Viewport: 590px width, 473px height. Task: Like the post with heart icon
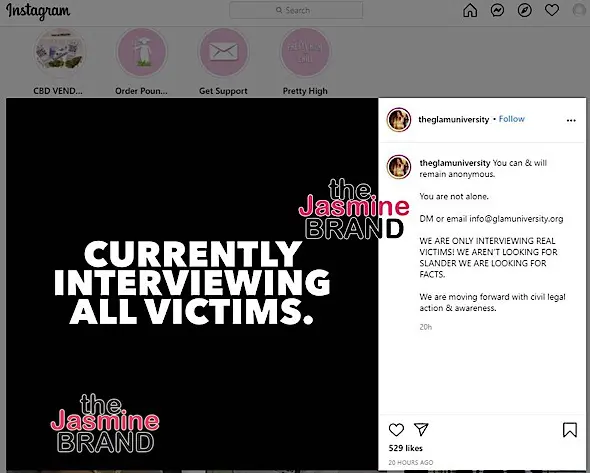click(396, 430)
